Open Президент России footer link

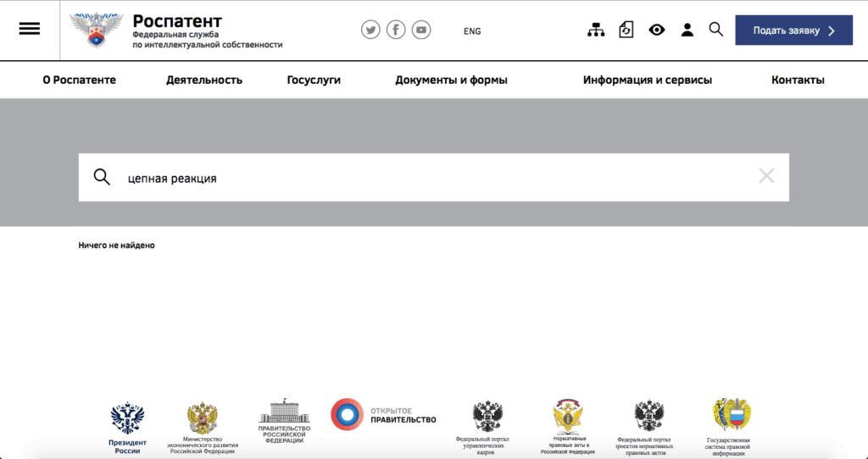(127, 428)
